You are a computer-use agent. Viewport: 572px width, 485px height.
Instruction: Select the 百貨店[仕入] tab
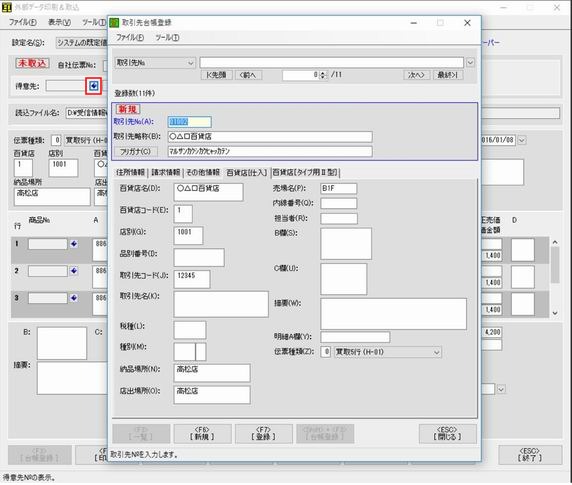click(247, 172)
